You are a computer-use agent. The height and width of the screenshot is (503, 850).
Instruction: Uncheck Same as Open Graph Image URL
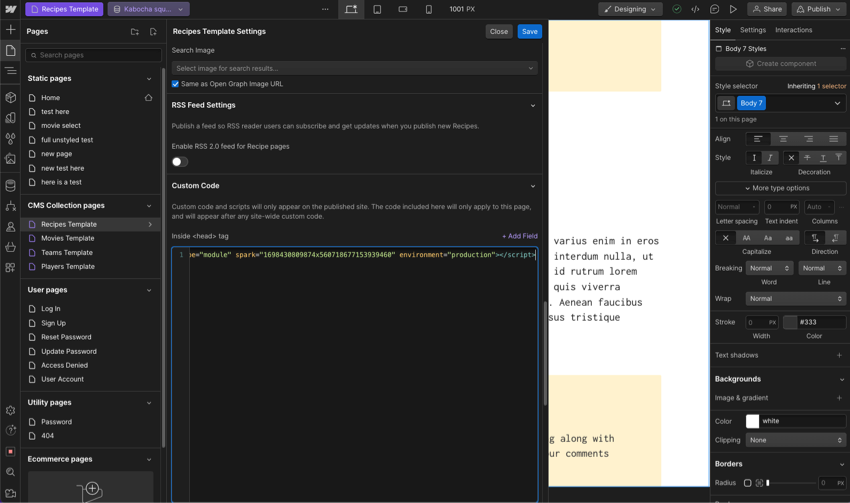[176, 84]
